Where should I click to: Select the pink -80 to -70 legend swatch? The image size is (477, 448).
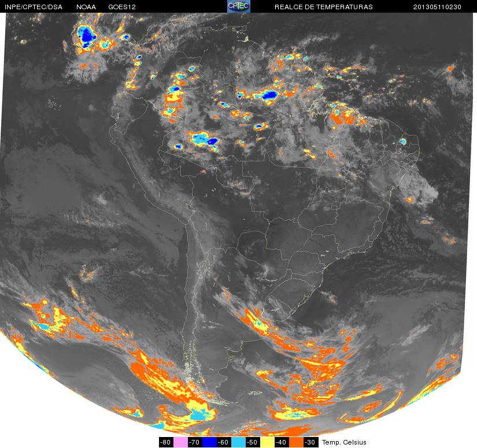(180, 442)
